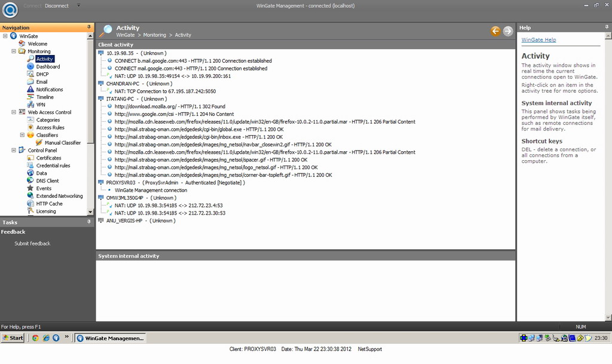Click the orange back arrow button
Viewport: 612px width, 364px height.
495,31
